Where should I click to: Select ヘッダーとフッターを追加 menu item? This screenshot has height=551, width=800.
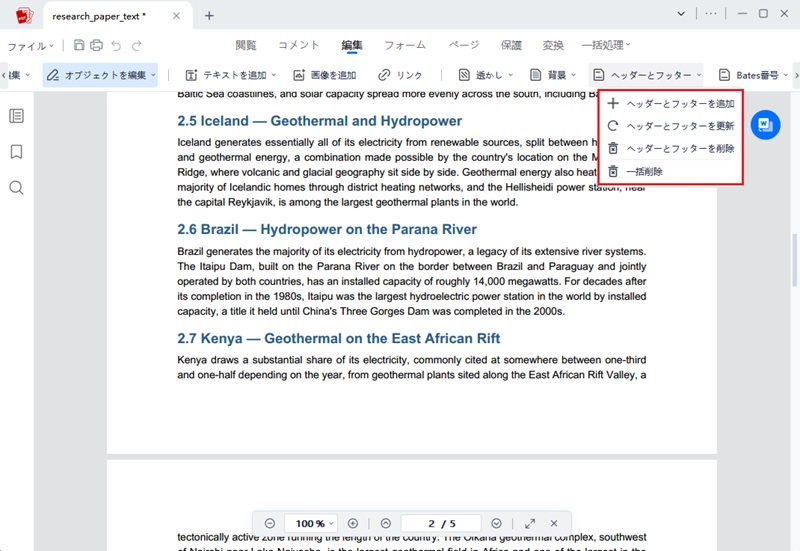coord(670,104)
